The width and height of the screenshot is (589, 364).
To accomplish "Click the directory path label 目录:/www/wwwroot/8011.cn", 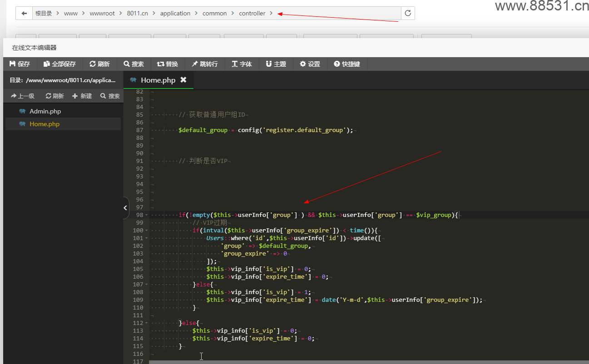I will point(63,80).
